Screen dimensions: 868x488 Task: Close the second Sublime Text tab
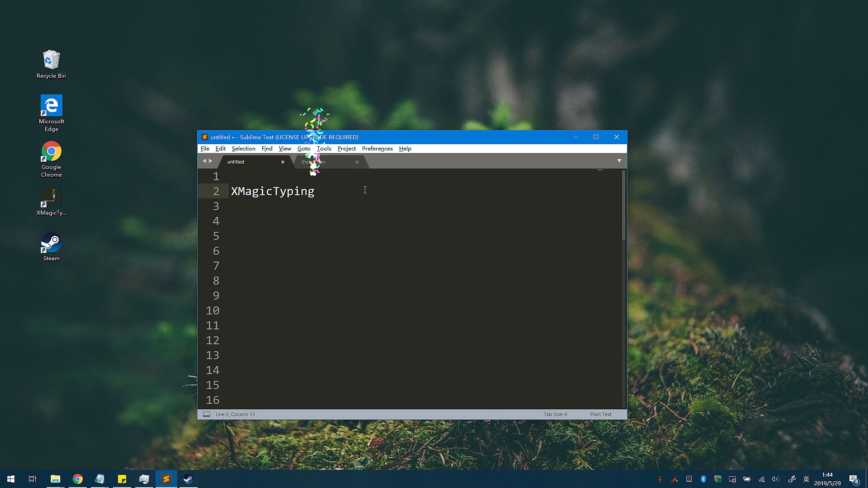point(357,162)
